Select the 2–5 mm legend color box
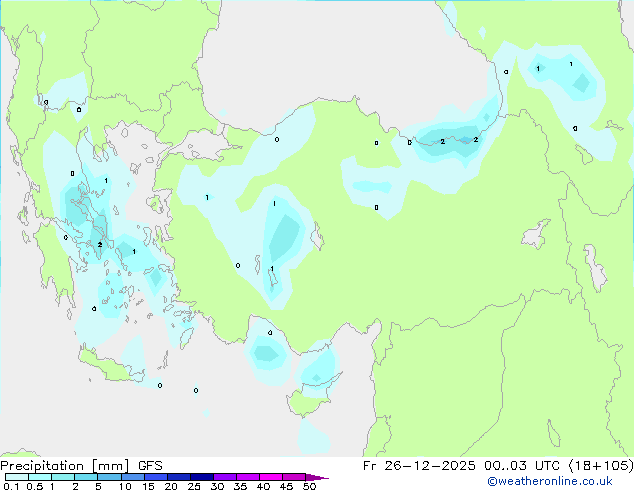 [x=86, y=477]
